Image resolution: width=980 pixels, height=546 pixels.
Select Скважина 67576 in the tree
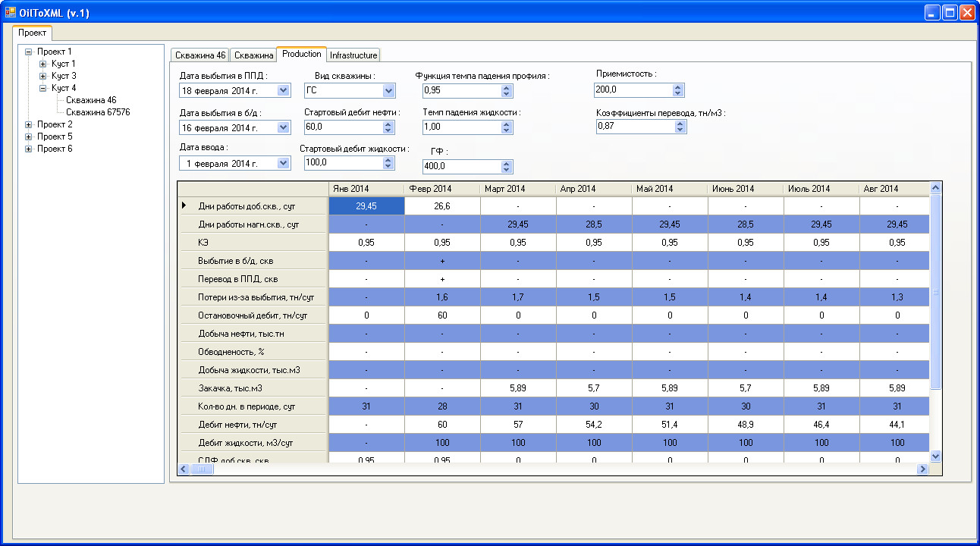coord(98,112)
